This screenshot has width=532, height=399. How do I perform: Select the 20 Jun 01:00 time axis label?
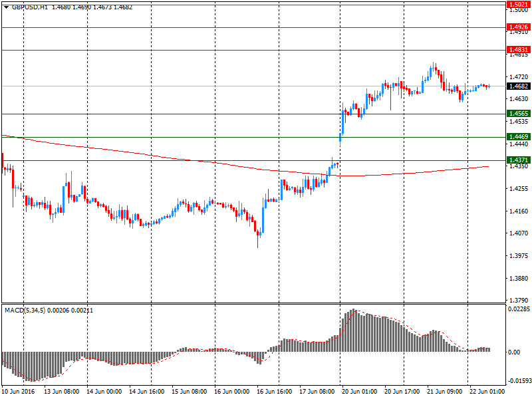pos(359,391)
